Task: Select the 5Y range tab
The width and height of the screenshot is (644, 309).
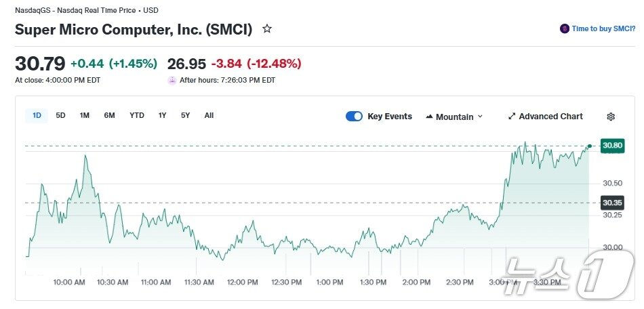Action: [185, 115]
